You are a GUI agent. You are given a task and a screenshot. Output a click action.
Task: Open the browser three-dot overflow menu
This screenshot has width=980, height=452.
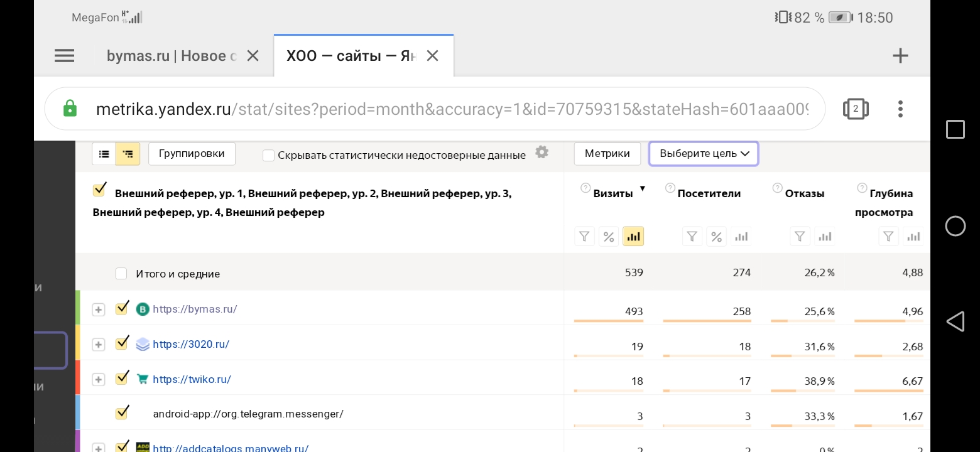click(900, 109)
